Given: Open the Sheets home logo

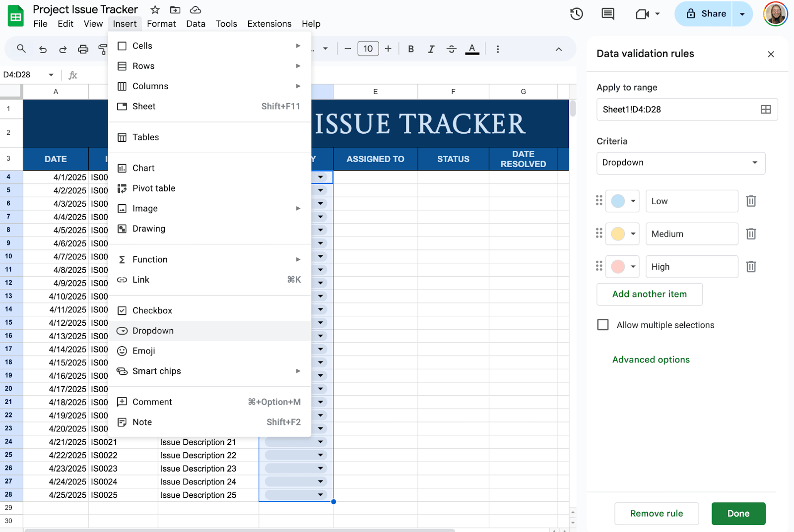Looking at the screenshot, I should pyautogui.click(x=16, y=16).
